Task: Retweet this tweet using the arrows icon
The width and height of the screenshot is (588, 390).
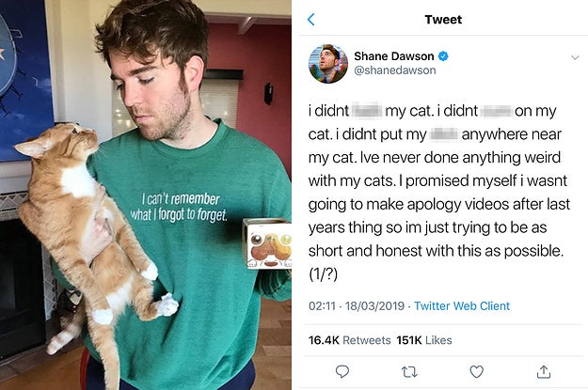Action: click(409, 372)
